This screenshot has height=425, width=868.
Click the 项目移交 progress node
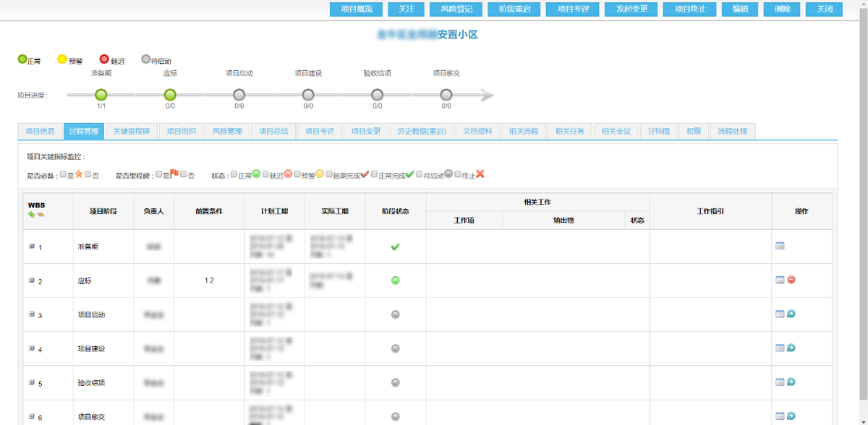coord(446,95)
